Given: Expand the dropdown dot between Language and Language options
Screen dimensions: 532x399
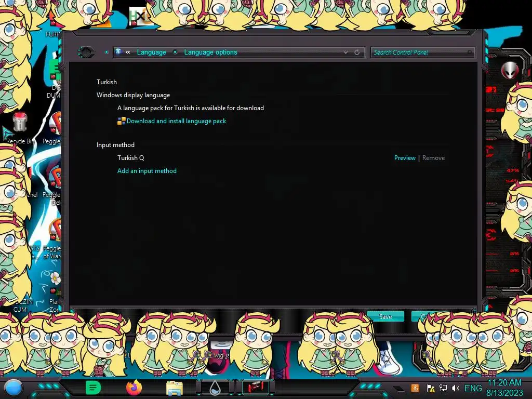Looking at the screenshot, I should pyautogui.click(x=175, y=52).
